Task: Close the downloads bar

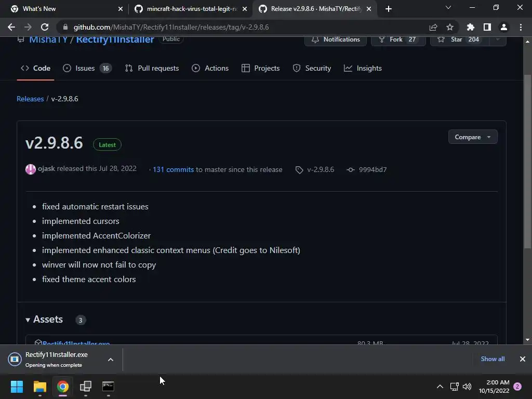Action: pos(523,359)
